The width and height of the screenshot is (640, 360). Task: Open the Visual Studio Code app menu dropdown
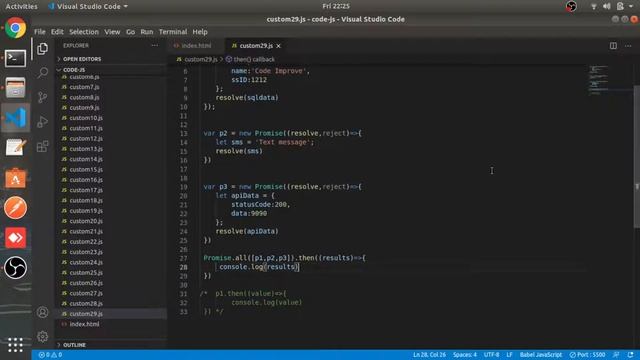88,6
